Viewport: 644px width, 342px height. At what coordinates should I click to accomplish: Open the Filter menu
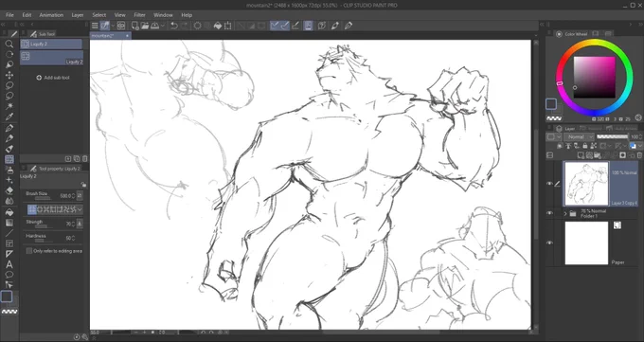(x=139, y=15)
